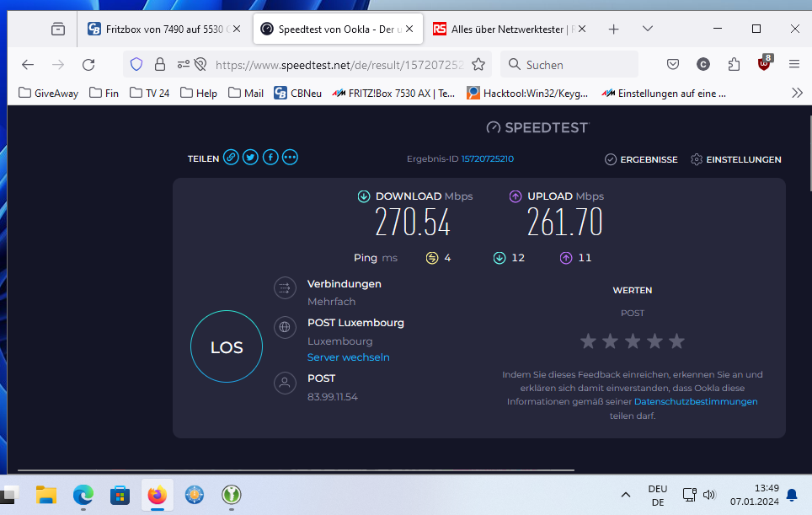Image resolution: width=812 pixels, height=515 pixels.
Task: Open Datenschutzbestimmungen link
Action: (x=696, y=401)
